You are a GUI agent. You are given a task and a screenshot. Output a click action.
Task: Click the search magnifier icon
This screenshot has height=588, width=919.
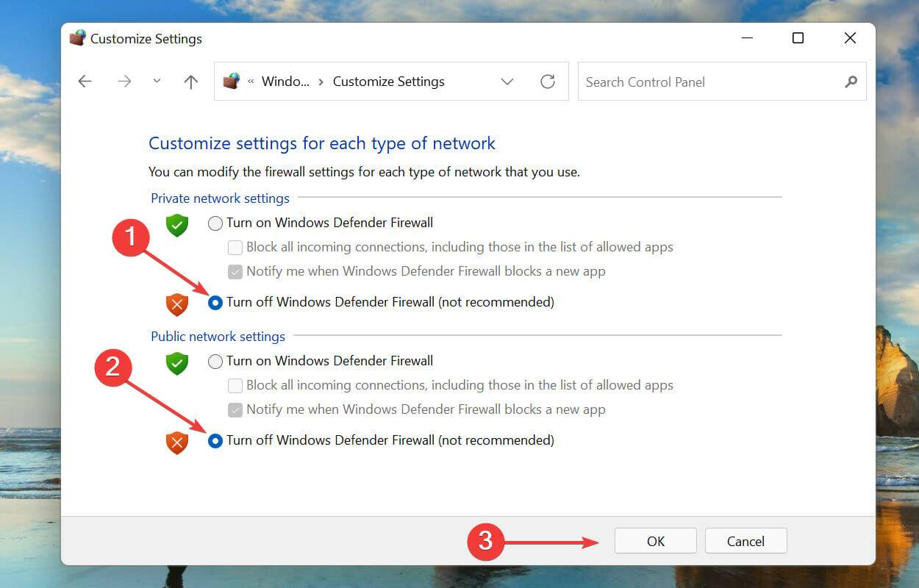[851, 82]
